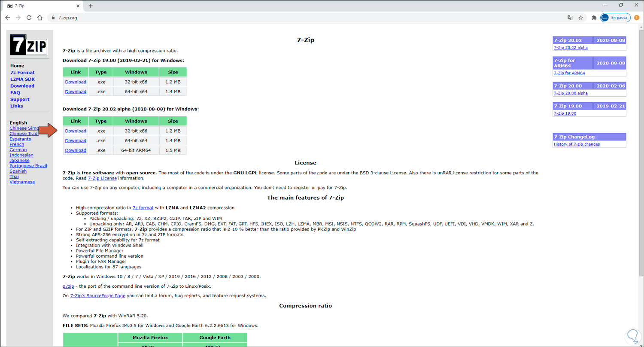Click the License section heading

[306, 163]
